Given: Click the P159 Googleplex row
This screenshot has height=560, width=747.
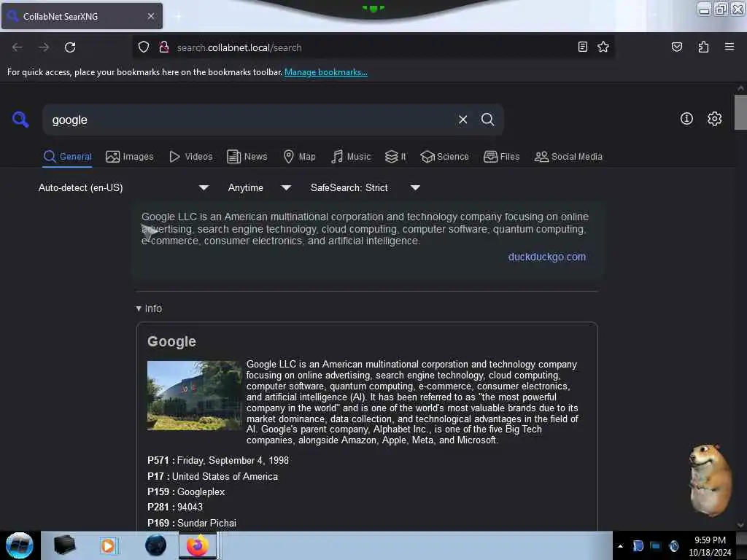Looking at the screenshot, I should coord(186,491).
